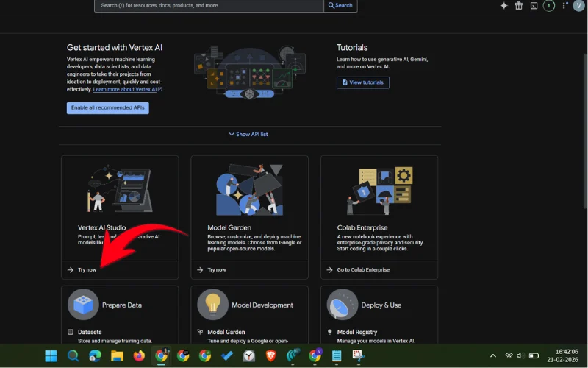
Task: Click Vertex AI Studio card illustration
Action: tap(120, 188)
